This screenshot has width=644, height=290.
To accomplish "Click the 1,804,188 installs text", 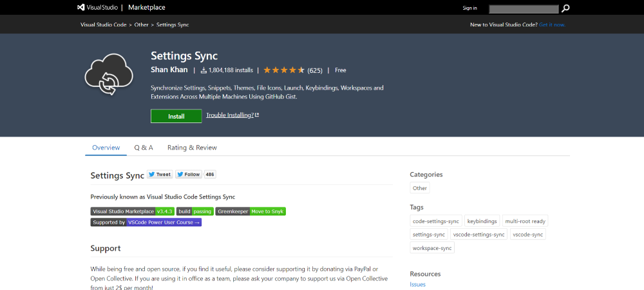I will pos(227,70).
